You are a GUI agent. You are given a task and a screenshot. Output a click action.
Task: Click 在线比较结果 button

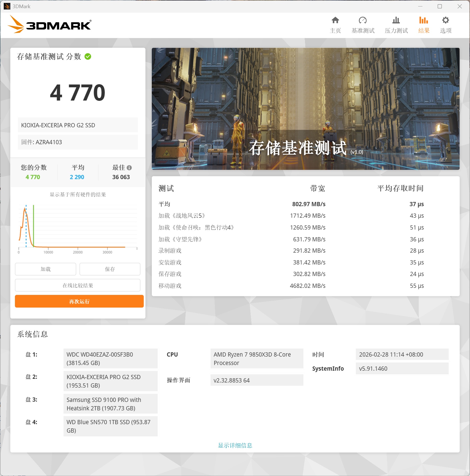77,285
